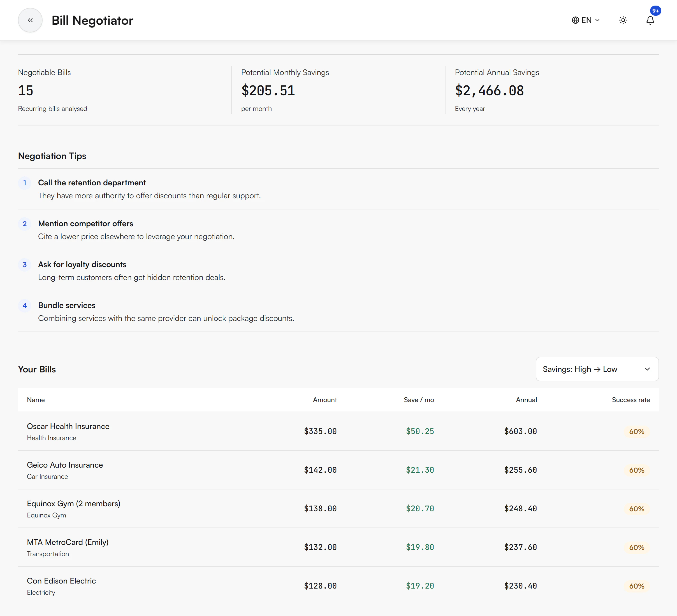Click the $205.51 potential monthly savings figure
Viewport: 677px width, 616px height.
coord(268,91)
